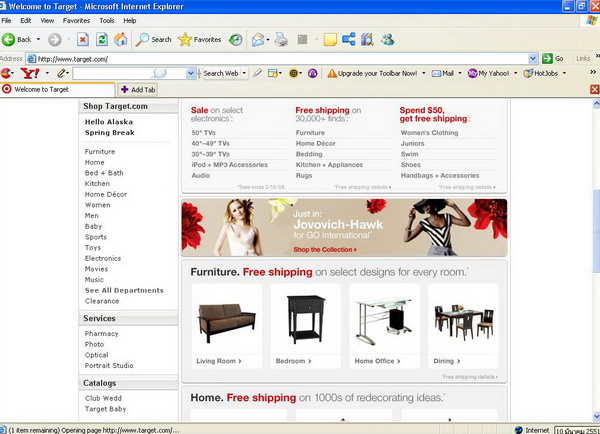Viewport: 600px width, 434px height.
Task: Click the Mail envelope toolbar icon
Action: tap(258, 39)
